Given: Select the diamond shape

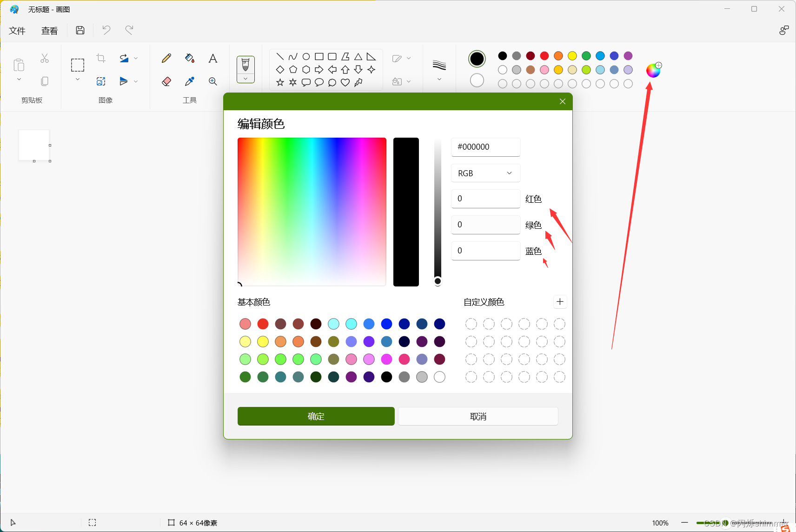Looking at the screenshot, I should click(280, 70).
